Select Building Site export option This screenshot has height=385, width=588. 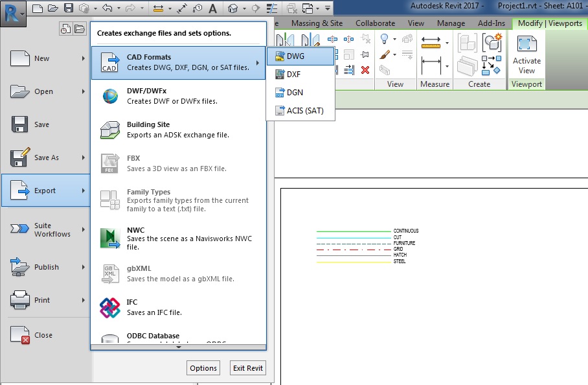point(179,130)
